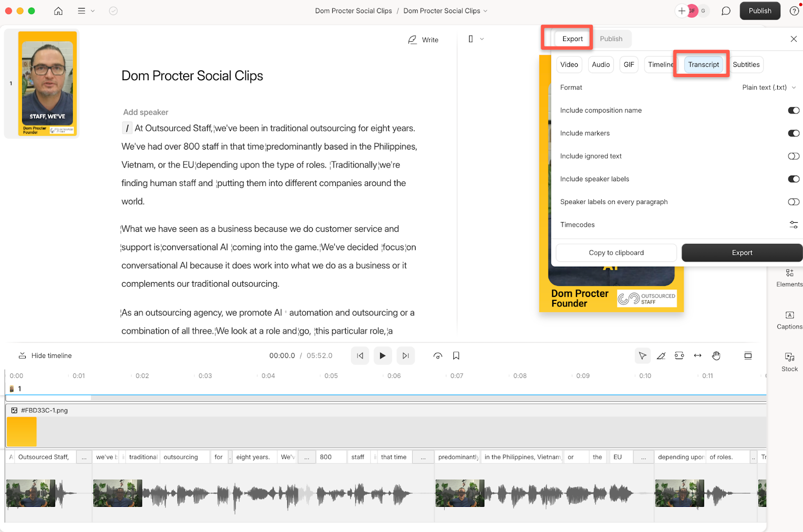The width and height of the screenshot is (803, 532).
Task: Expand the project name breadcrumb chevron
Action: click(x=485, y=11)
